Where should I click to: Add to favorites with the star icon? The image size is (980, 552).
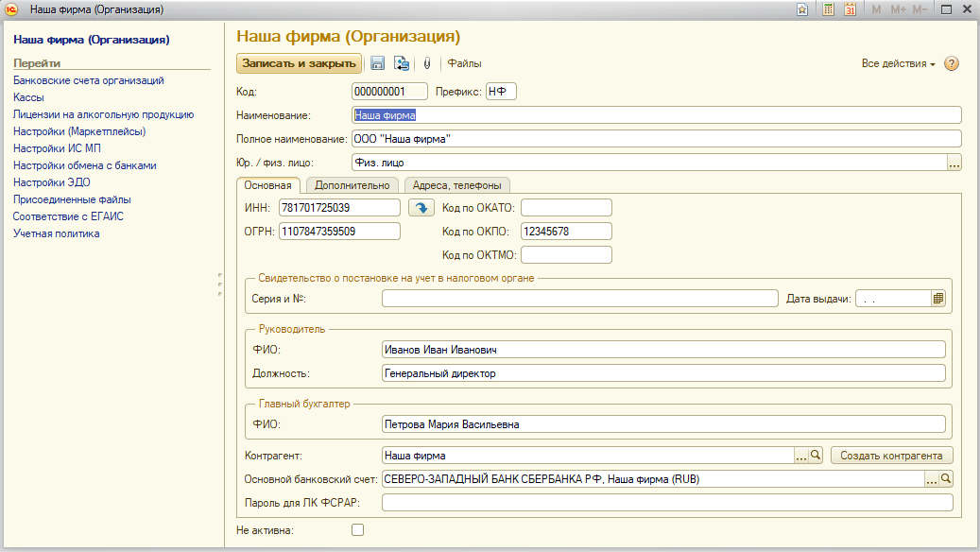point(802,9)
